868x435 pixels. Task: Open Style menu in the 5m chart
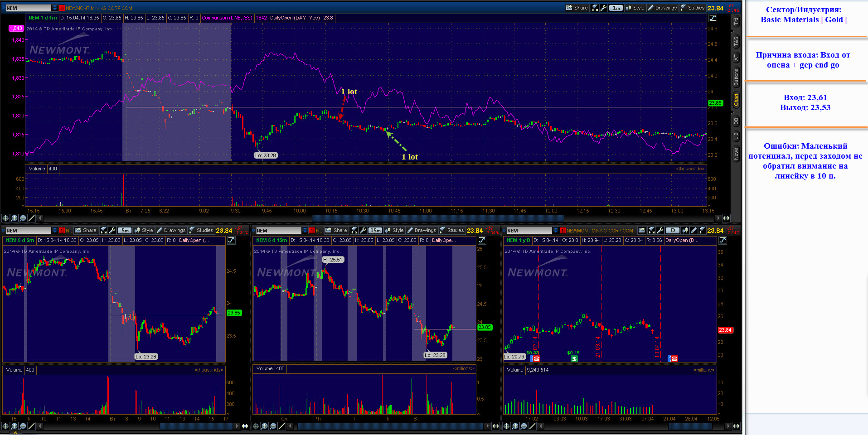click(x=144, y=230)
